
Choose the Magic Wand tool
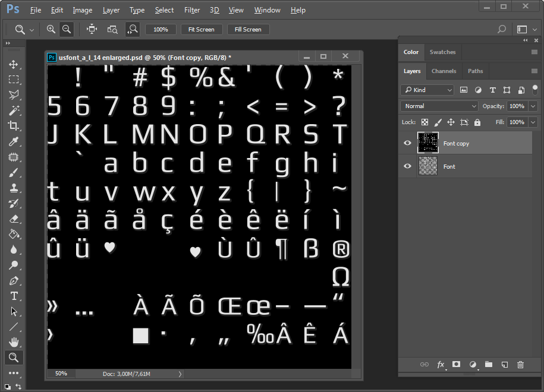click(14, 110)
